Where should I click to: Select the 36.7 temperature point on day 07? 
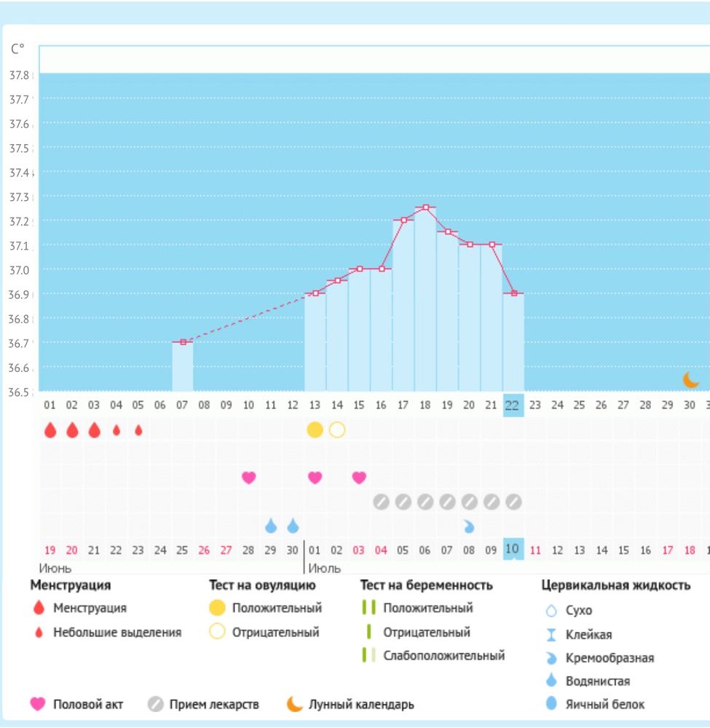pos(183,342)
